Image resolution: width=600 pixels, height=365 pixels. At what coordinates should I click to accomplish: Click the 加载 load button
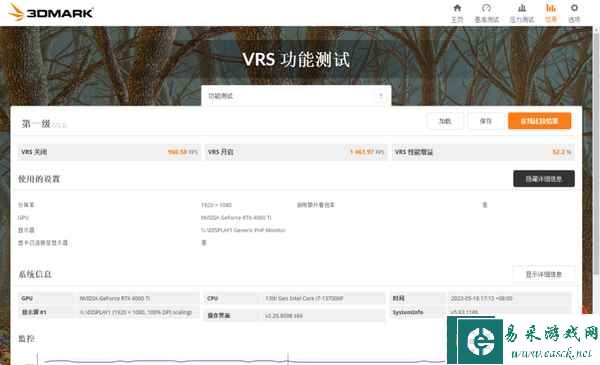coord(445,121)
